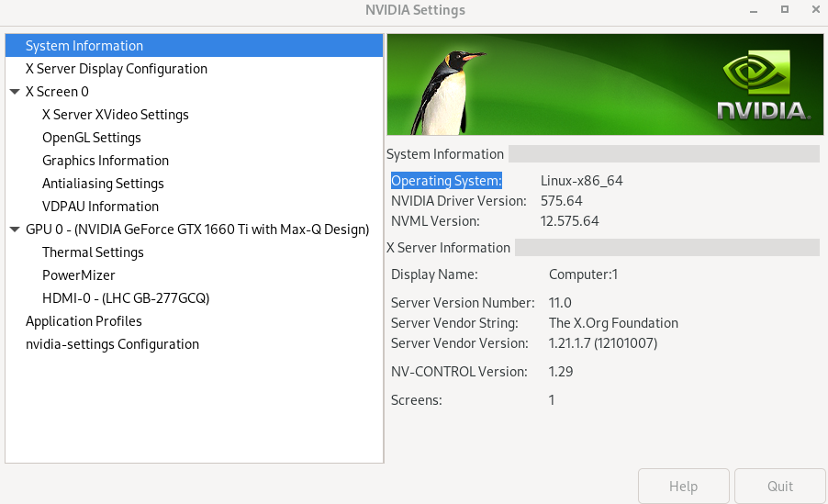Screen dimensions: 828x504
Task: Maximize the NVIDIA Settings window
Action: pos(785,10)
